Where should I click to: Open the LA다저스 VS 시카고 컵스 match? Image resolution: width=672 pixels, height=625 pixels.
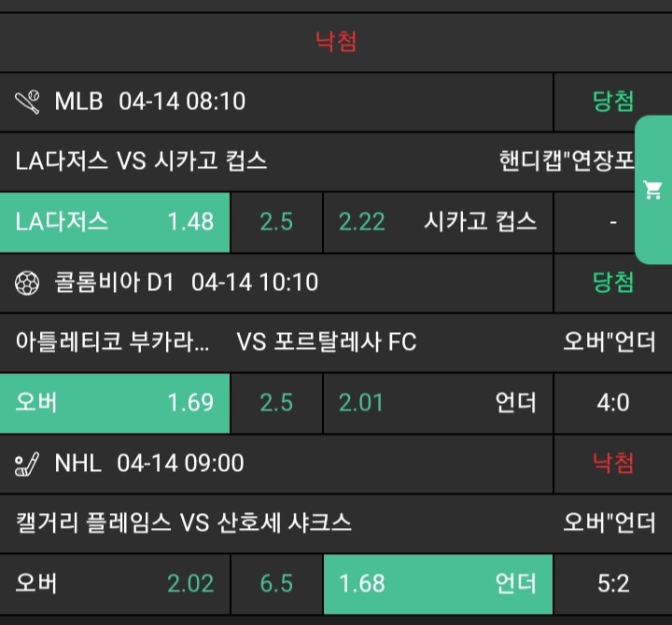(142, 160)
